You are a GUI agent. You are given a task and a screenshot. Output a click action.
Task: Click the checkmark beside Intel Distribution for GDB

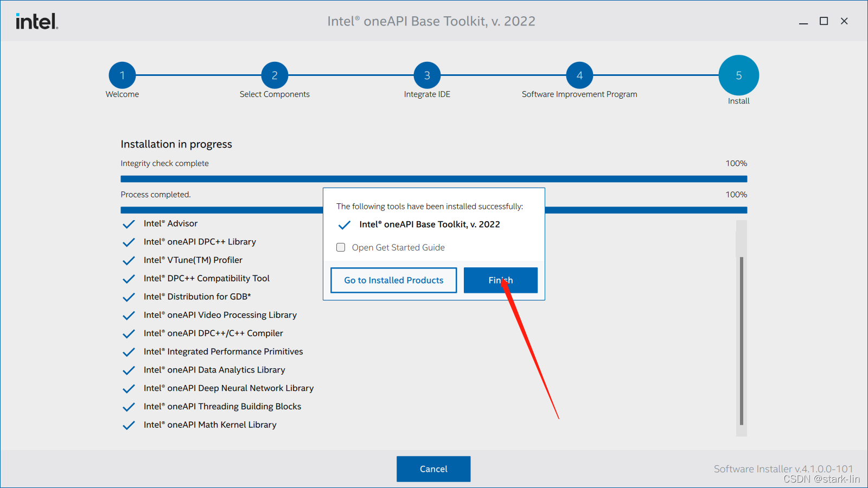pos(129,297)
